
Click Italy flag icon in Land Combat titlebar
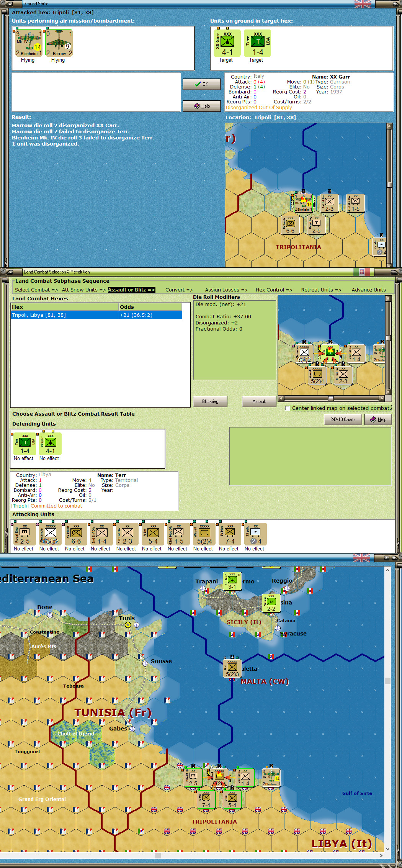[x=362, y=272]
